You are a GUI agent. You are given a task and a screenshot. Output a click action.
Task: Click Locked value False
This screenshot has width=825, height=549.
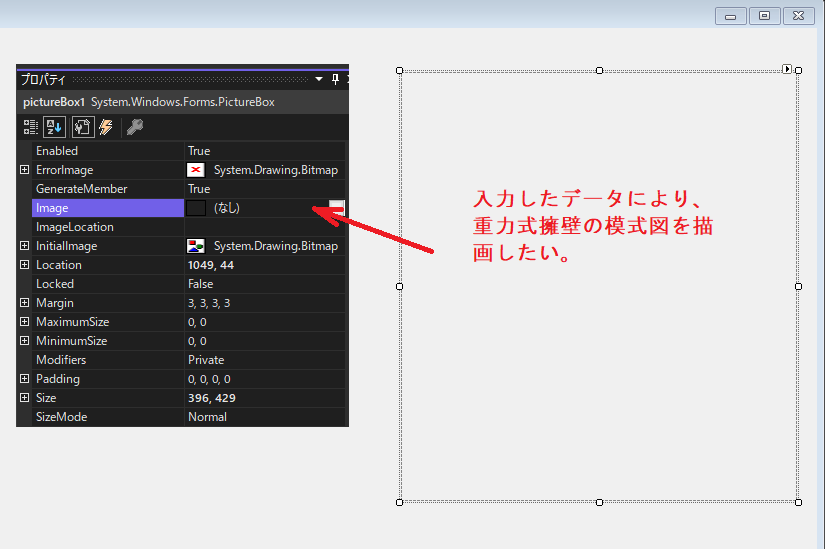pyautogui.click(x=200, y=284)
